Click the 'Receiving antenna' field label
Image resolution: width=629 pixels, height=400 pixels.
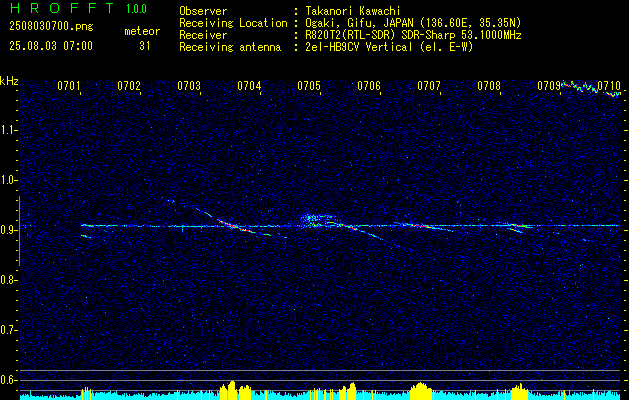pyautogui.click(x=230, y=47)
